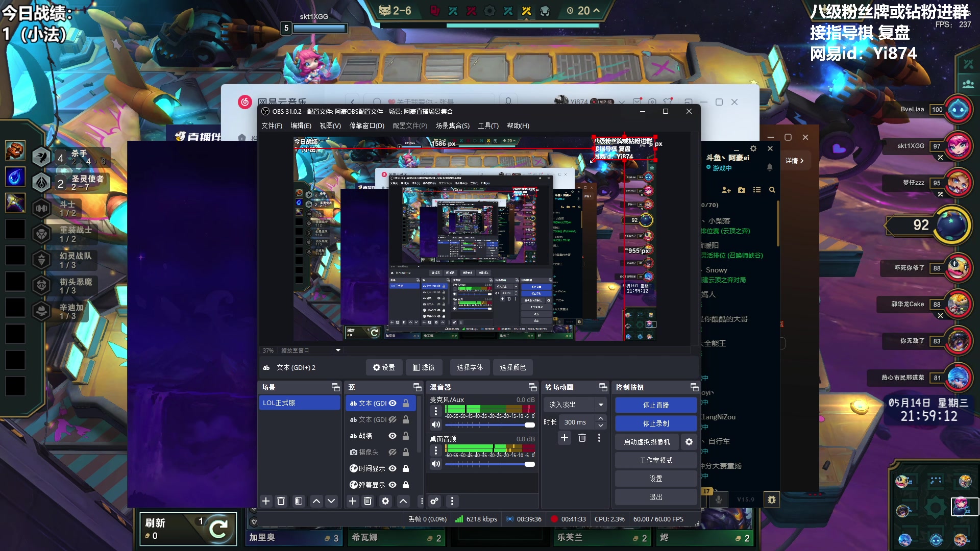
Task: Mute the 桌面音频 speaker icon
Action: pos(435,464)
